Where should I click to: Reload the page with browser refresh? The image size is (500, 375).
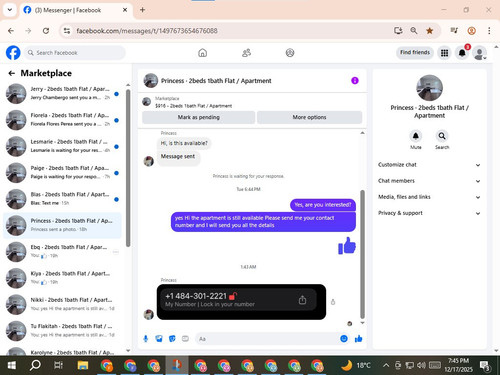(x=46, y=31)
